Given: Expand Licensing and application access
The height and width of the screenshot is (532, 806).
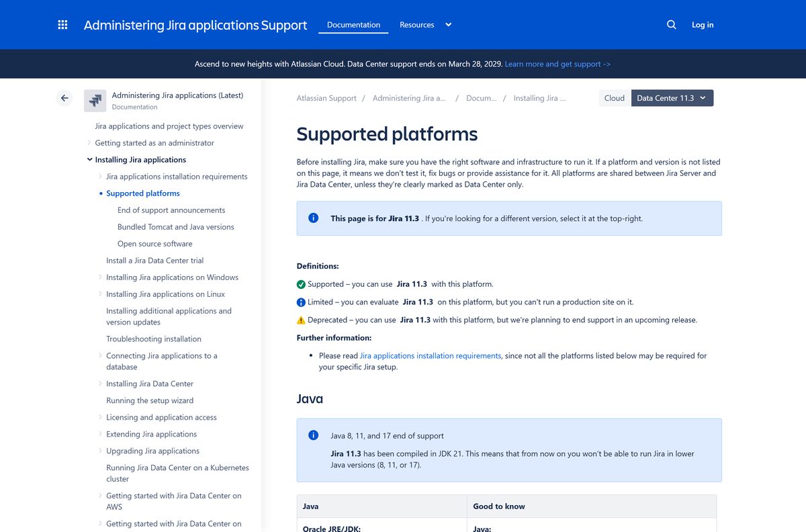Looking at the screenshot, I should 101,418.
